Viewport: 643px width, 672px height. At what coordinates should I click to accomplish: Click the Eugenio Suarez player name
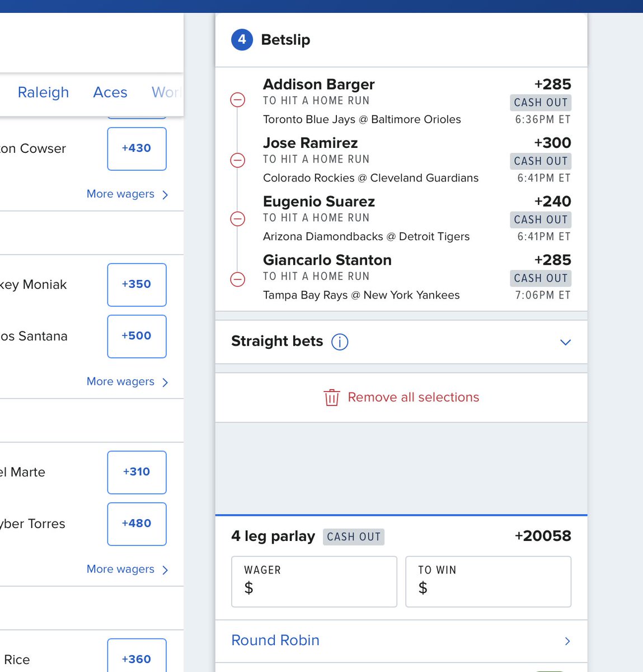319,202
